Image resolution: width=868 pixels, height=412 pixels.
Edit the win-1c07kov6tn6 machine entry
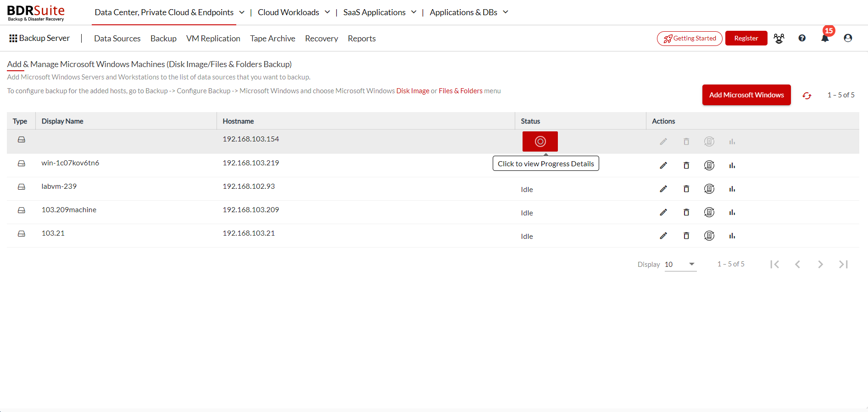coord(663,165)
